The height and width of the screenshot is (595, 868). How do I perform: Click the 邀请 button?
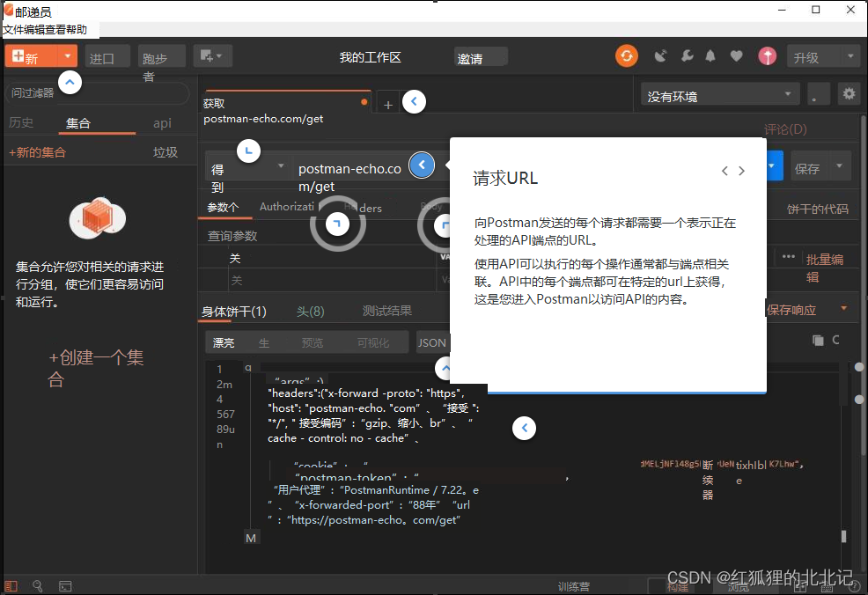click(x=481, y=55)
